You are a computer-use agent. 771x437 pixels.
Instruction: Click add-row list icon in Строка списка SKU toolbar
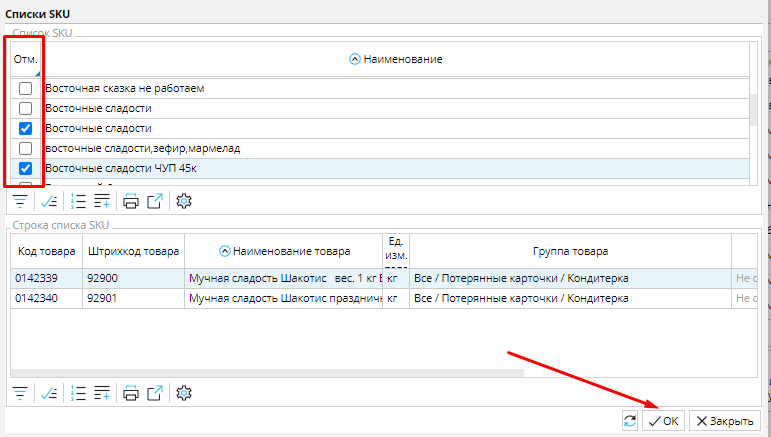[x=101, y=393]
